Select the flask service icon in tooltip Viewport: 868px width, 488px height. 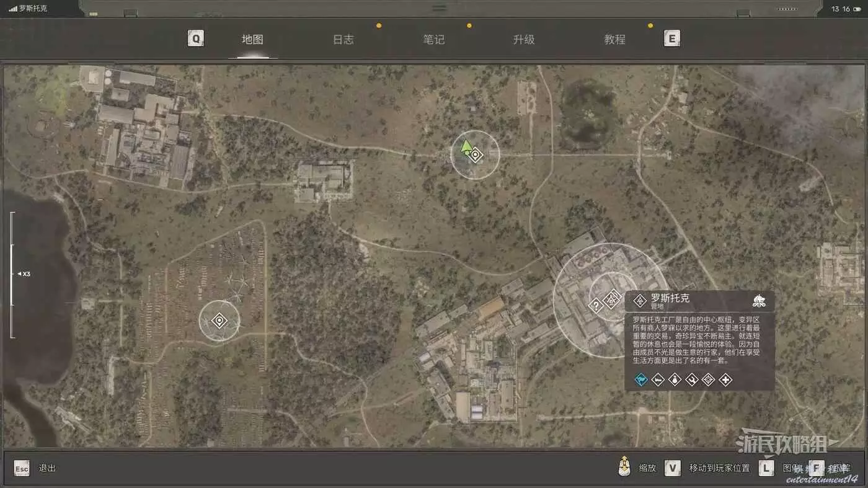(675, 379)
